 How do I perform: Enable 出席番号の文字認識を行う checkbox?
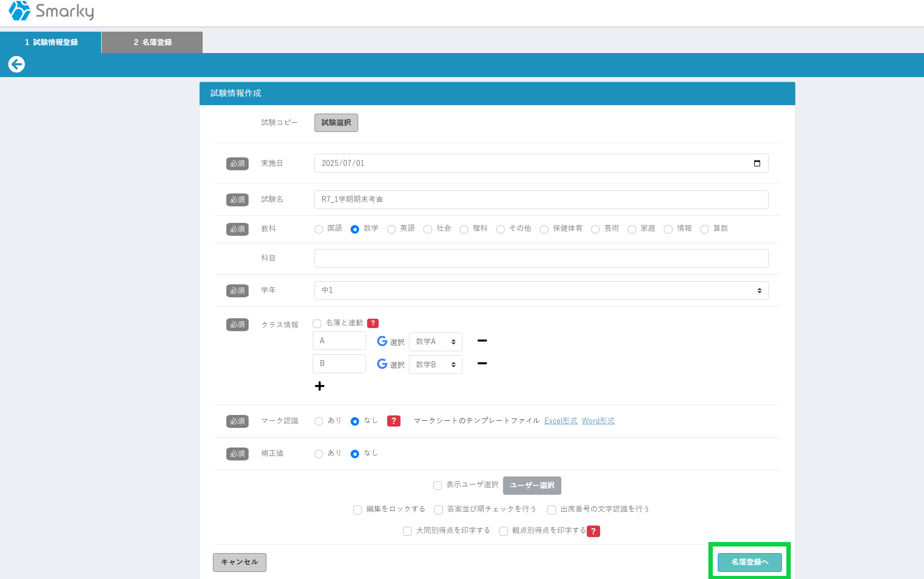coord(552,509)
